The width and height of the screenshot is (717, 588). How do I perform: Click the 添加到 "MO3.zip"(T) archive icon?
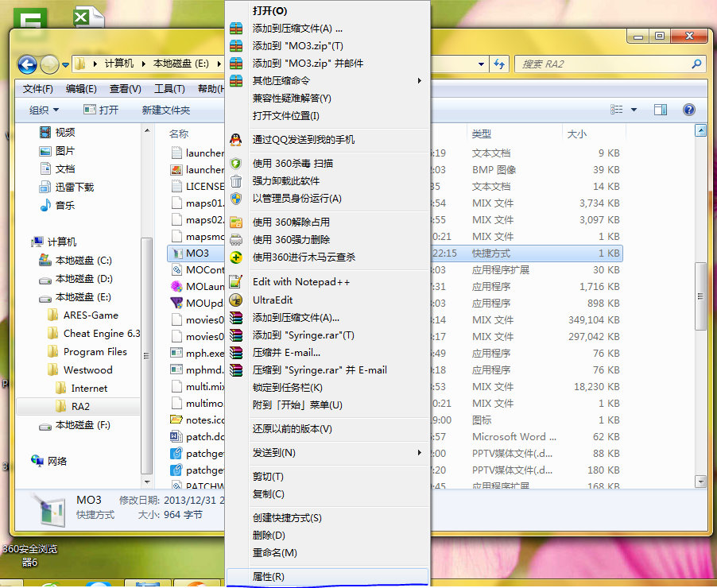click(236, 46)
